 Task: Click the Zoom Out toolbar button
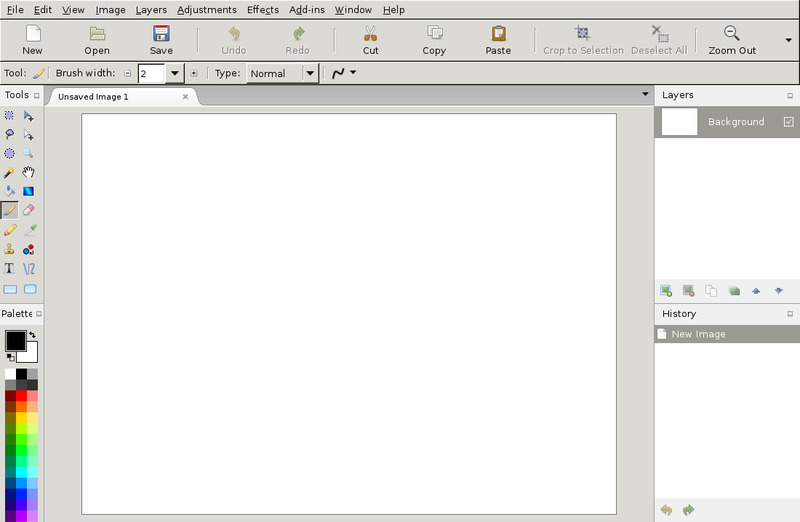tap(732, 40)
